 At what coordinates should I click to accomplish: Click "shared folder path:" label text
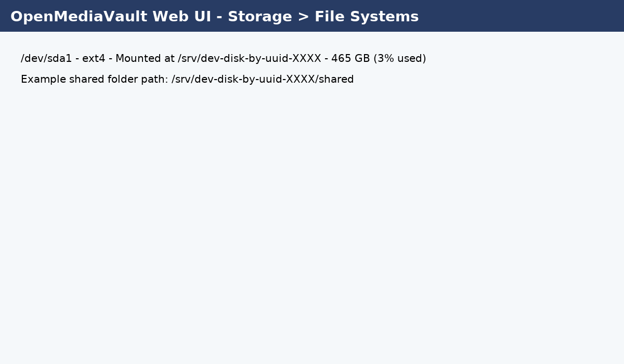[118, 80]
